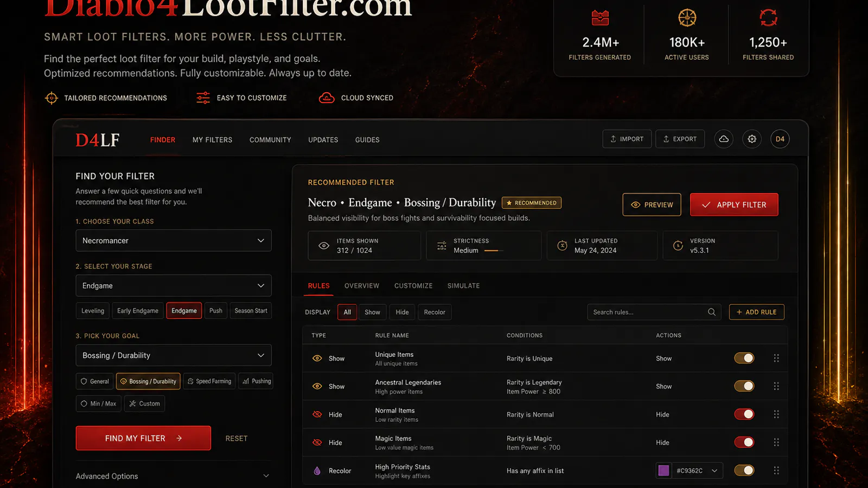This screenshot has width=868, height=488.
Task: Disable the Ancestral Legendaries rule switch
Action: pos(744,387)
